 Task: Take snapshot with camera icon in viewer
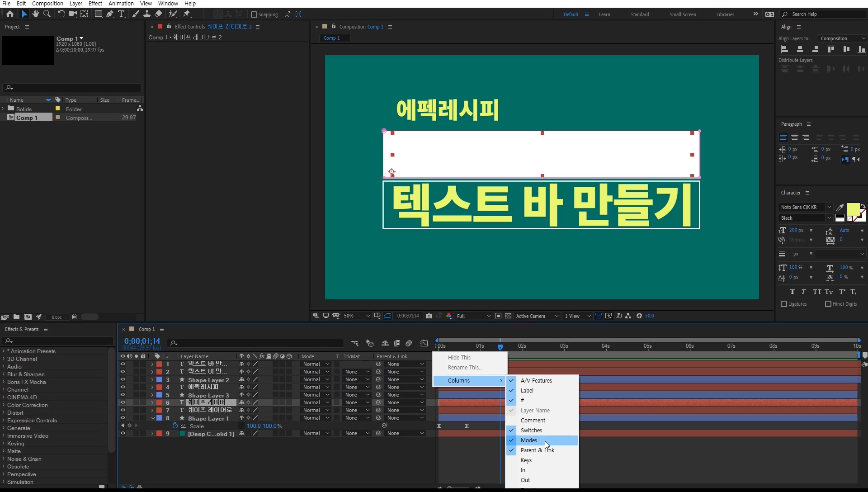(429, 316)
